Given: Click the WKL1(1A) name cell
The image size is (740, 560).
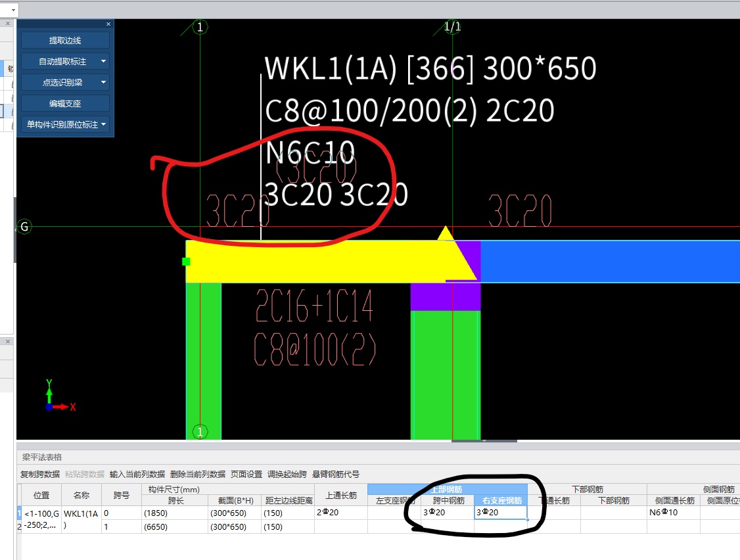Looking at the screenshot, I should 81,519.
